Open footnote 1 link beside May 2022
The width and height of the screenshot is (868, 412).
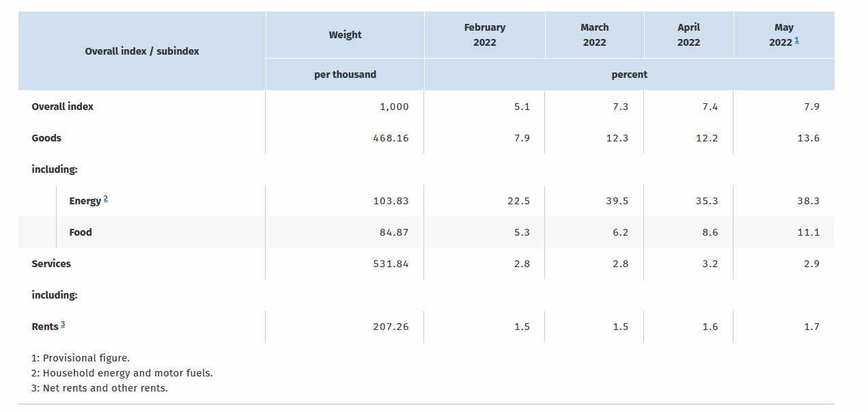pos(796,40)
